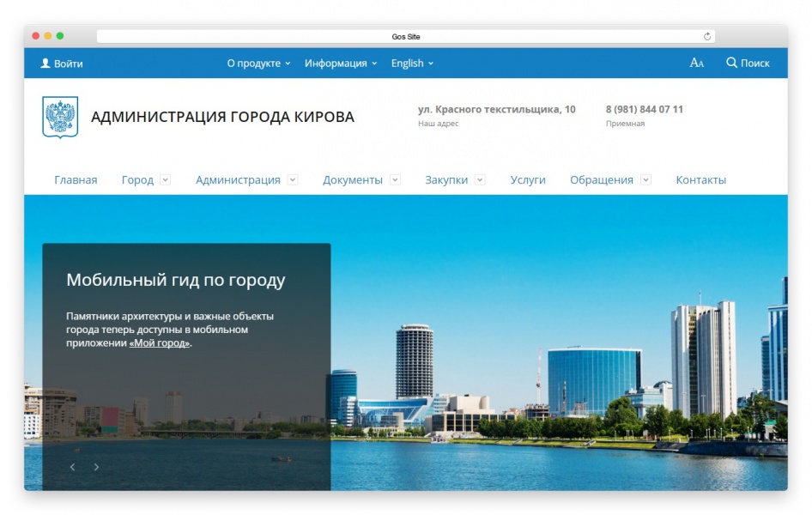The width and height of the screenshot is (812, 515).
Task: Open the English language dropdown
Action: pyautogui.click(x=412, y=64)
